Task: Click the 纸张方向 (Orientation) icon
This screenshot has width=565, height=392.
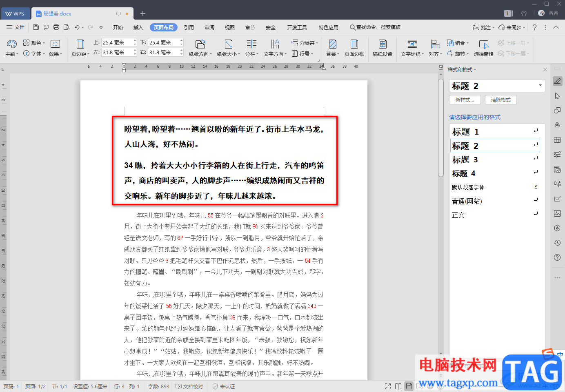Action: [200, 44]
